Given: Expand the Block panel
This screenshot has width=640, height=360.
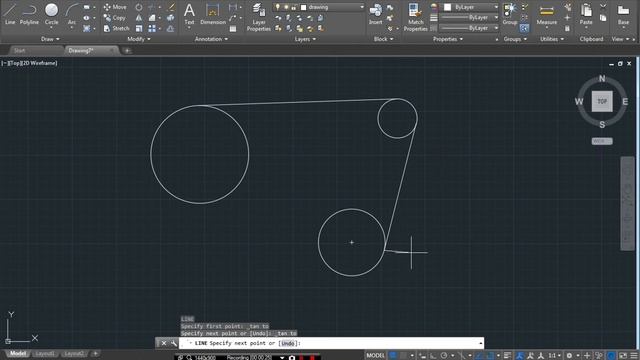Looking at the screenshot, I should click(x=383, y=39).
